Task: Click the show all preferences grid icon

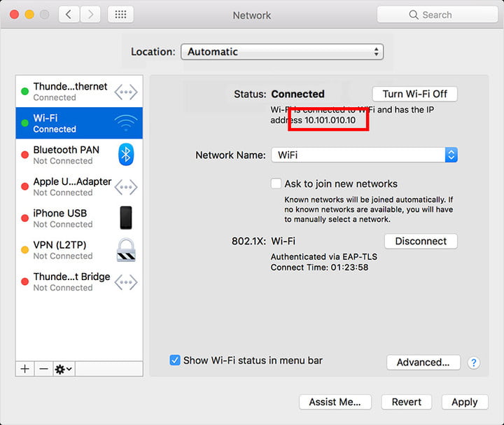Action: [x=120, y=15]
